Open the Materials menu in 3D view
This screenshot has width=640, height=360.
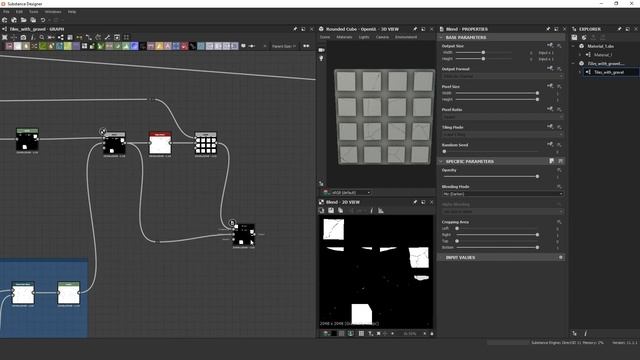pos(344,37)
